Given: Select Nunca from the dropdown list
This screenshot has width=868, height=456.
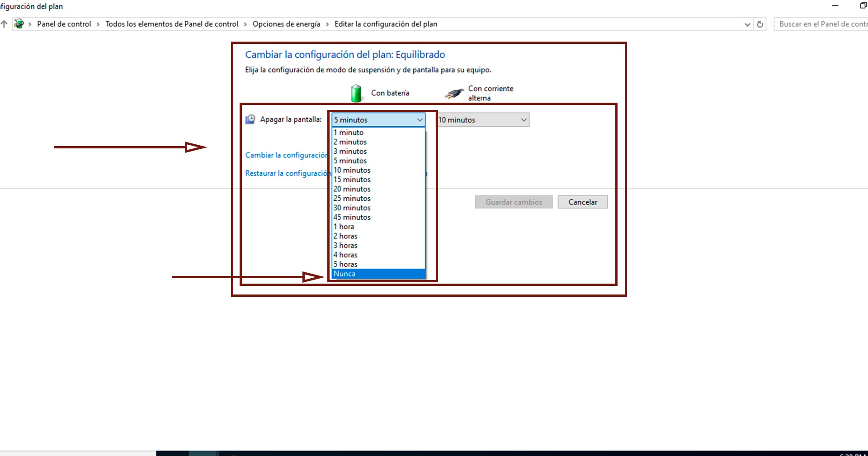Looking at the screenshot, I should pyautogui.click(x=378, y=274).
